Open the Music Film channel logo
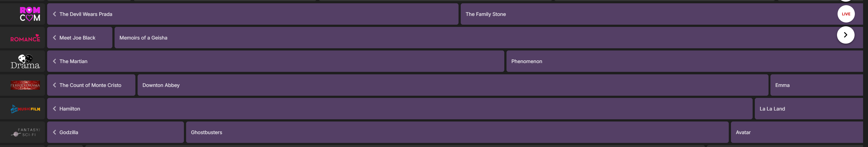The image size is (868, 147). pyautogui.click(x=25, y=109)
